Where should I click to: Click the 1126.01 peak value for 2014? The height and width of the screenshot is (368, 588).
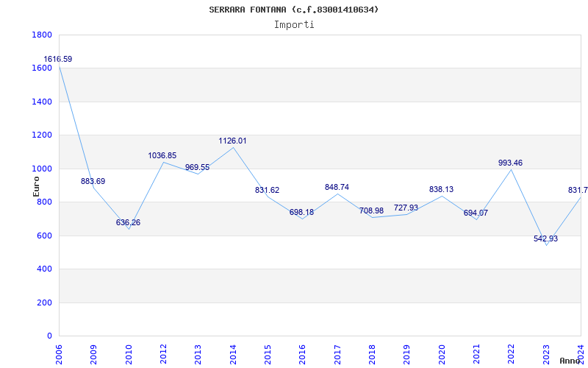232,141
